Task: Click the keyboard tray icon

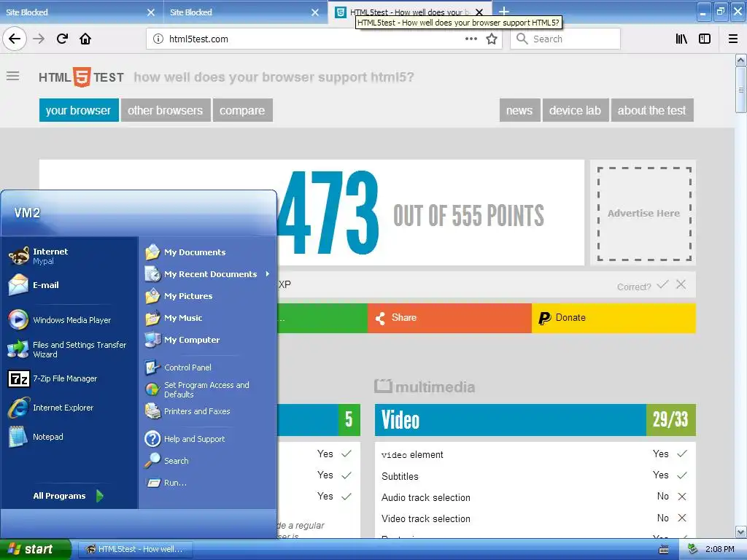Action: click(x=664, y=550)
